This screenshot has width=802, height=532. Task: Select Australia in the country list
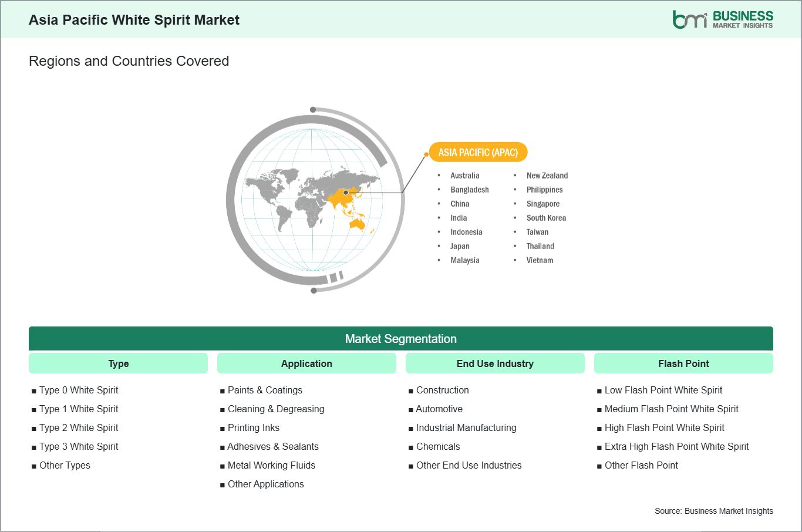point(465,176)
